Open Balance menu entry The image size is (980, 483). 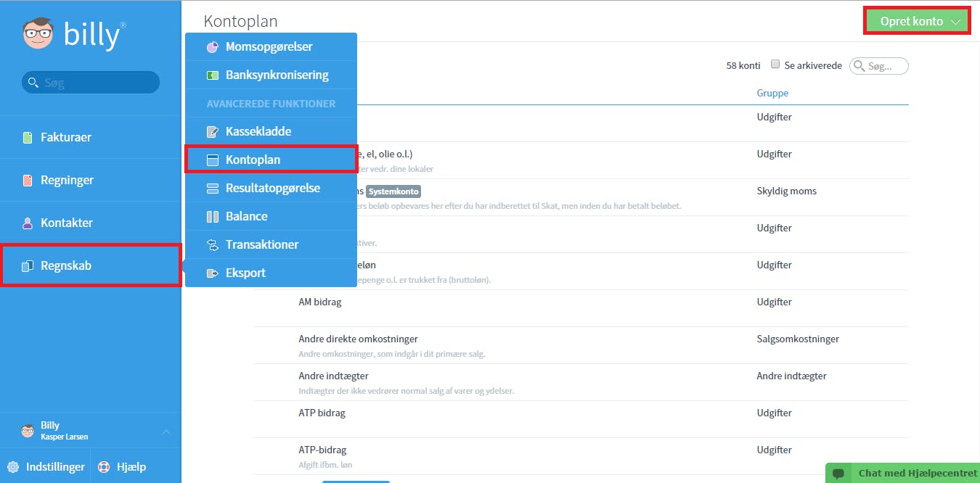(x=271, y=217)
